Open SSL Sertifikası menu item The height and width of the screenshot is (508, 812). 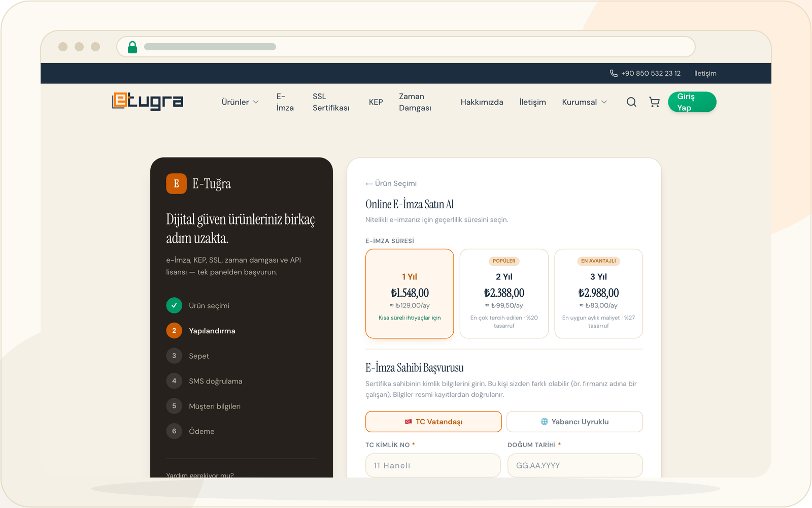tap(331, 102)
